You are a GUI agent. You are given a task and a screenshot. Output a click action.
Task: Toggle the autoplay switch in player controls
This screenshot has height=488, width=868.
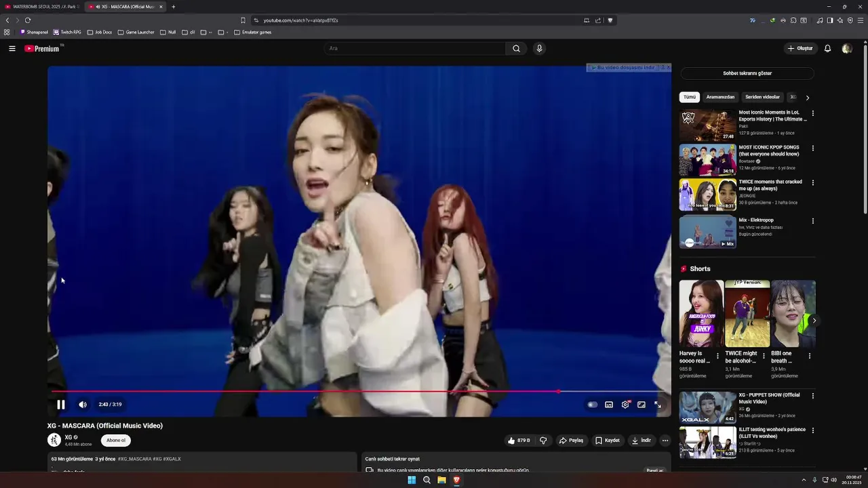593,405
